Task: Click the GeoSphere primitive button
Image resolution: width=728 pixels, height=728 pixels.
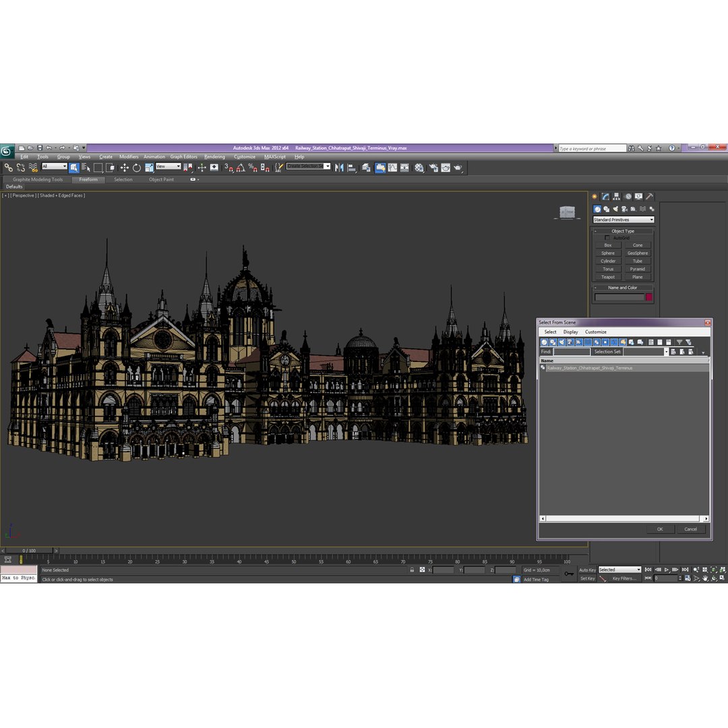Action: 638,253
